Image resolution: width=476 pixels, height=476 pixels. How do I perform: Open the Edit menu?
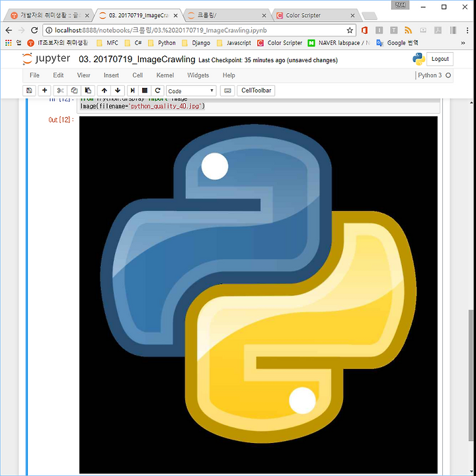pyautogui.click(x=58, y=75)
